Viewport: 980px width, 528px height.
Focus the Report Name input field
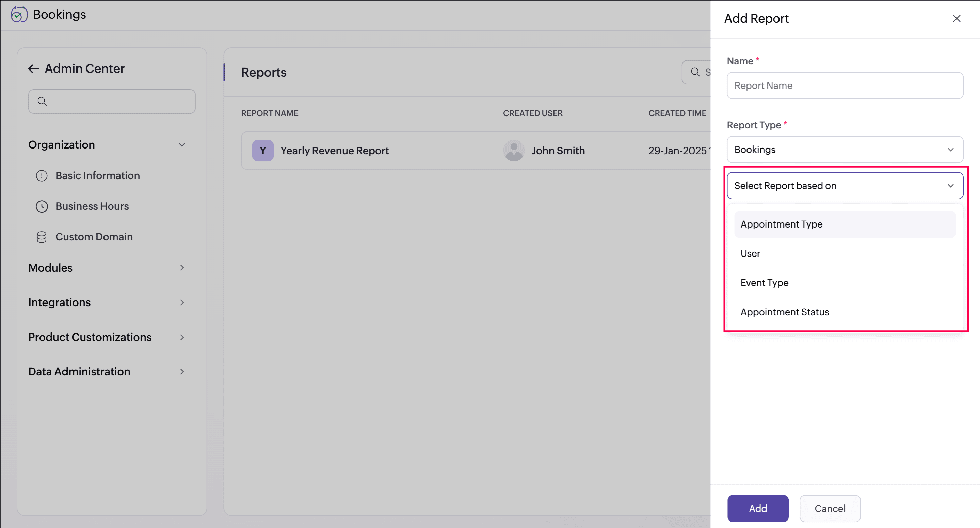coord(845,86)
